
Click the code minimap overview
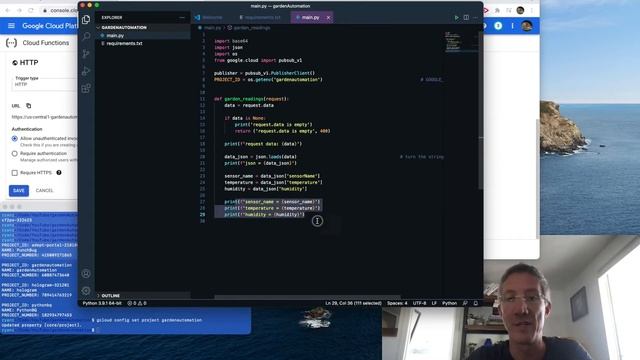[460, 42]
